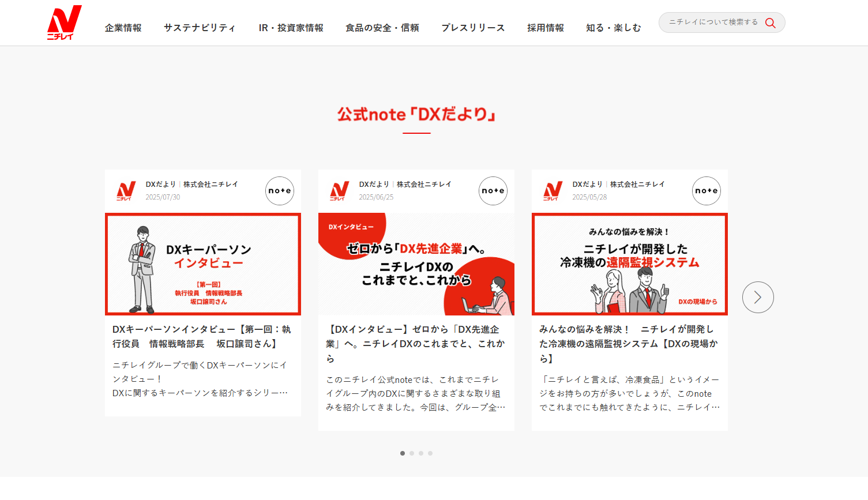This screenshot has width=868, height=500.
Task: Select the fourth carousel pagination dot
Action: click(x=430, y=453)
